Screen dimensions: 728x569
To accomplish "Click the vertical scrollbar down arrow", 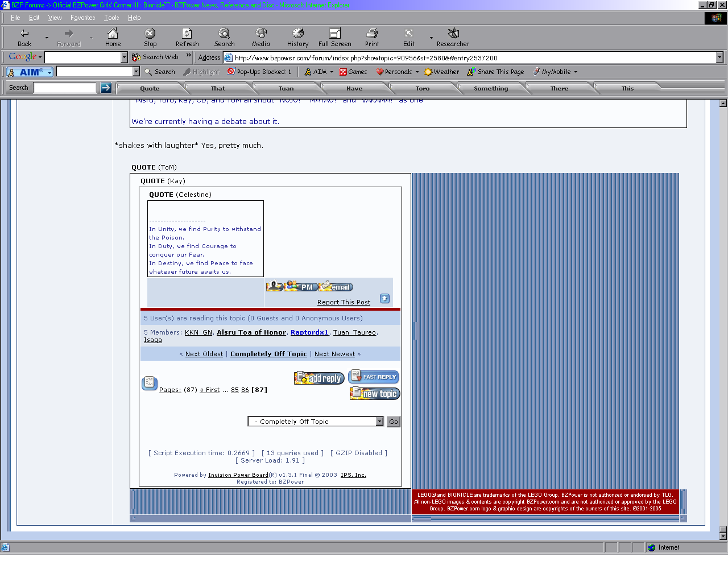I will pyautogui.click(x=723, y=535).
